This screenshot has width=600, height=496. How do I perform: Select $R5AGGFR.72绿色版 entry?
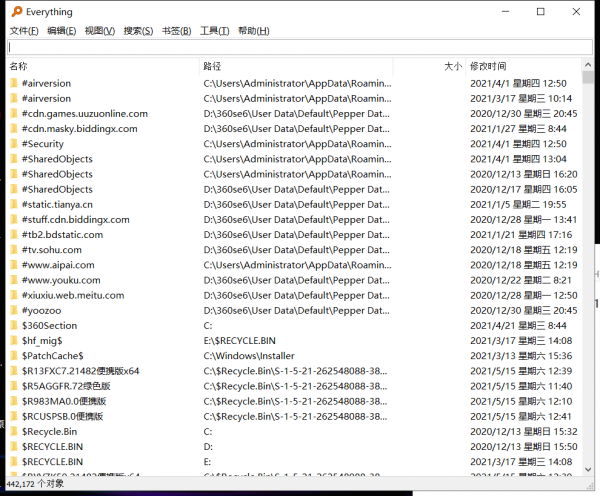point(66,386)
